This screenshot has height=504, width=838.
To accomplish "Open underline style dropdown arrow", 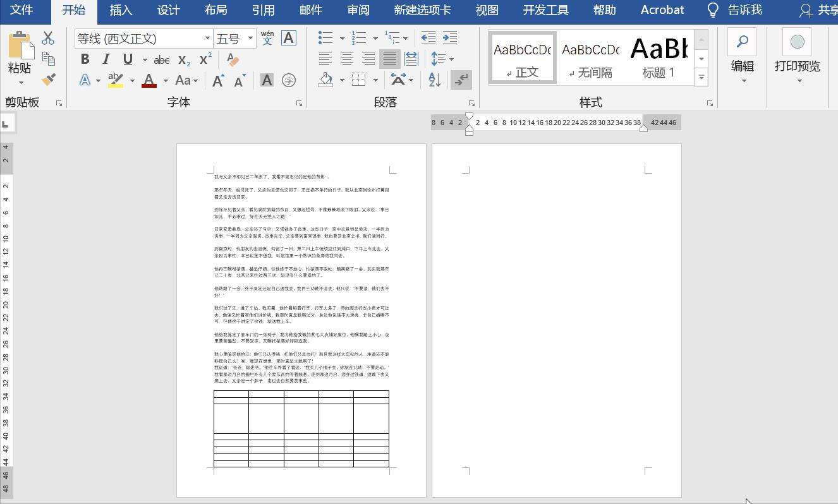I will pos(145,60).
